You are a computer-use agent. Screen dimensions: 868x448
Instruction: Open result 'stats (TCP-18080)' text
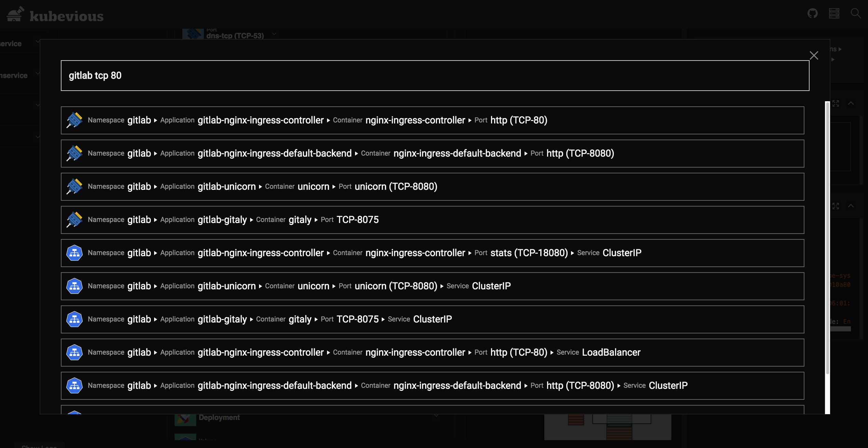(x=529, y=253)
